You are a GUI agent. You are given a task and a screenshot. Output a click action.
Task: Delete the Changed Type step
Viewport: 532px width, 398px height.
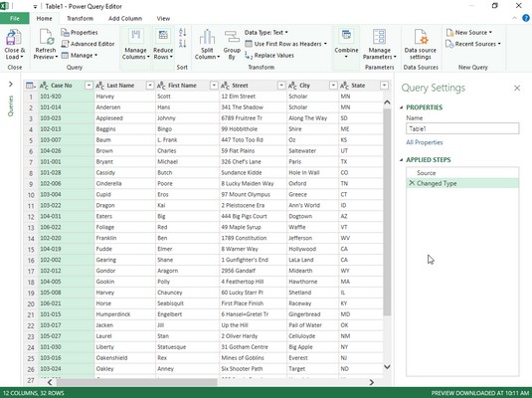412,183
